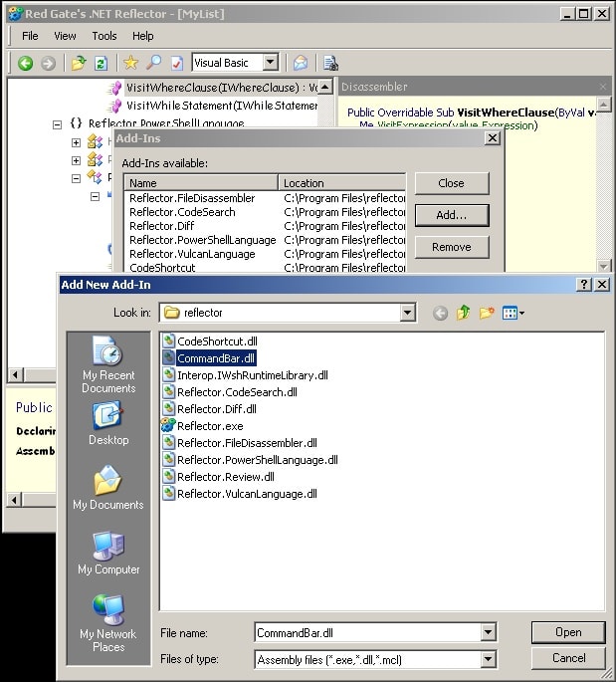Click the review checkmark toolbar icon

coord(176,63)
